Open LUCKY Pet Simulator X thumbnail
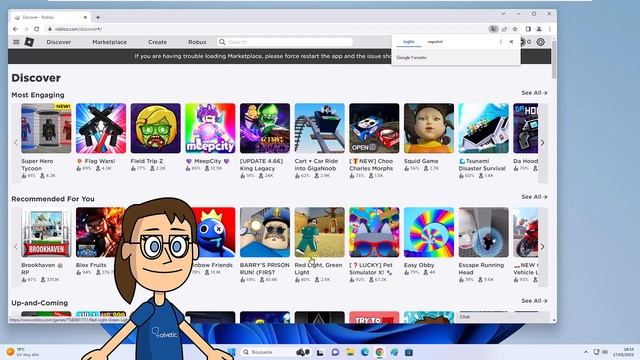This screenshot has height=360, width=640. click(374, 232)
